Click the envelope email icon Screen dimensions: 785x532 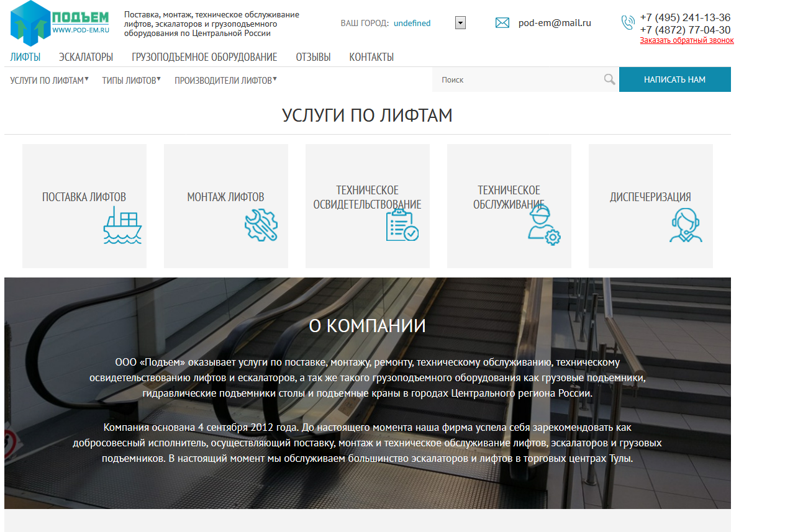(502, 23)
